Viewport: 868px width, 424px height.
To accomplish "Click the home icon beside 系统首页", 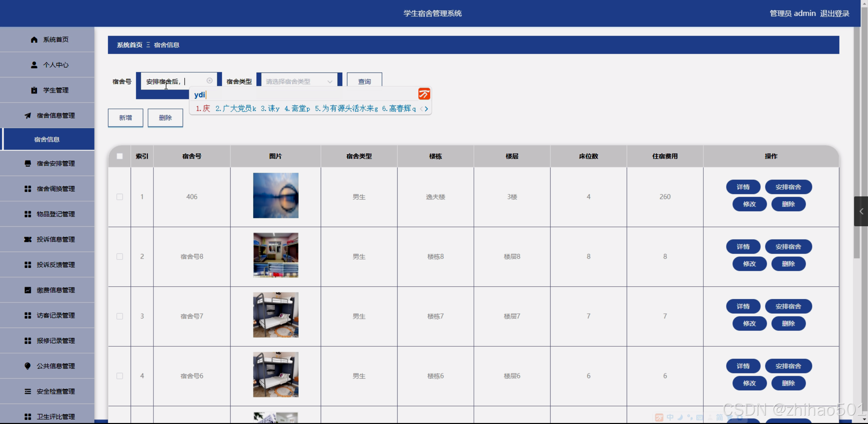I will click(34, 40).
